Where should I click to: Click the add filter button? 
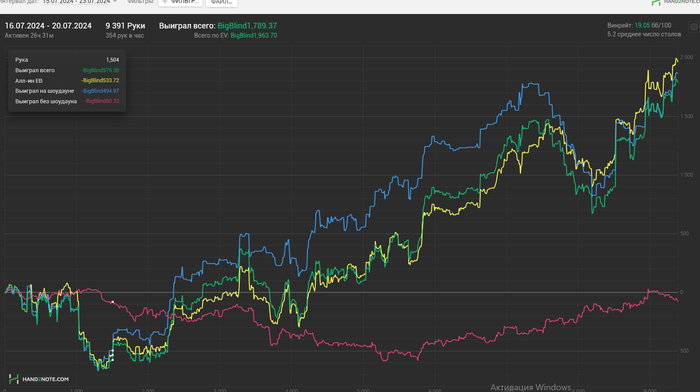tap(180, 2)
